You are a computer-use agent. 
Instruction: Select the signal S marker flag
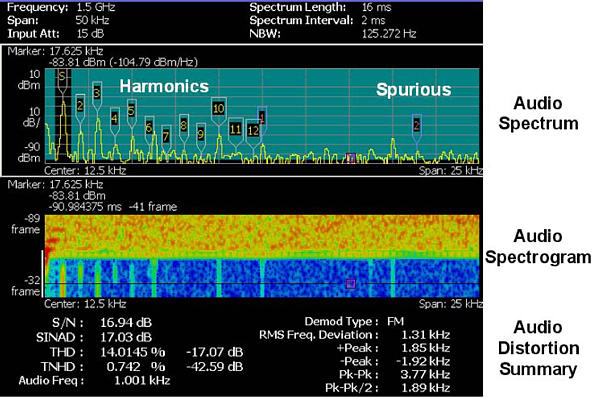(x=62, y=77)
